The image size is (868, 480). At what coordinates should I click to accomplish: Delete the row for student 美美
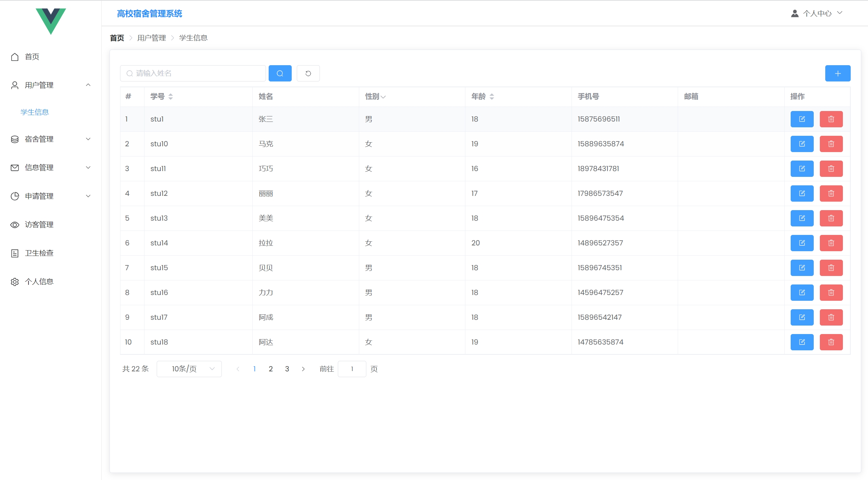(831, 218)
